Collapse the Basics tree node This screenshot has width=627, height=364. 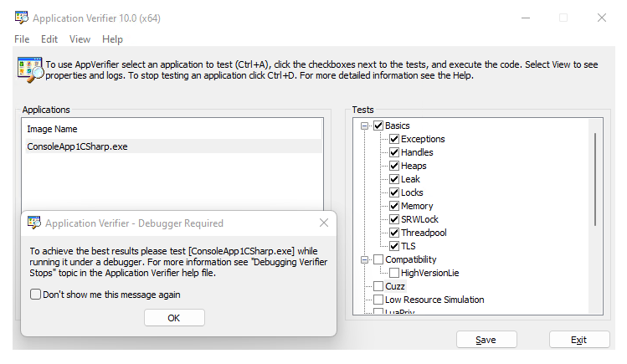pyautogui.click(x=364, y=126)
